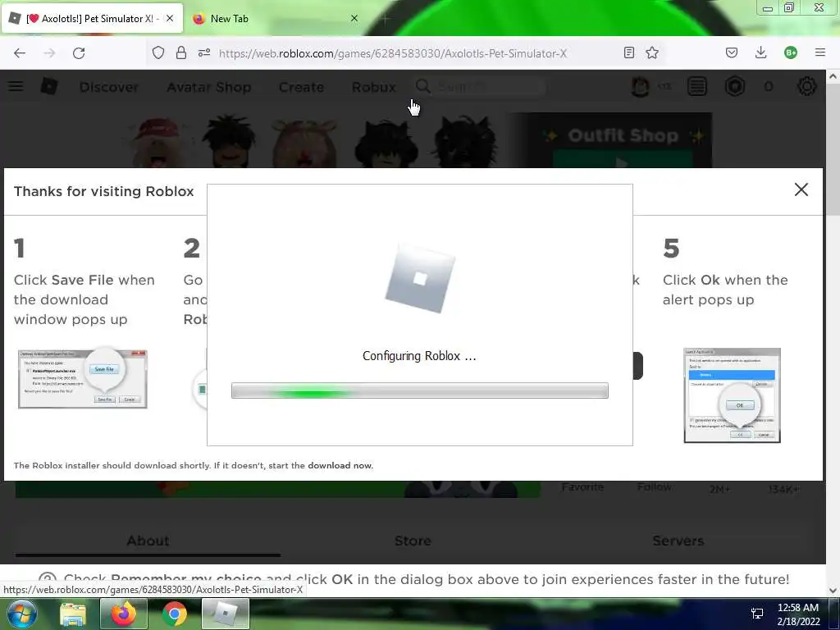Open File Explorer from the taskbar
840x630 pixels.
[x=73, y=614]
